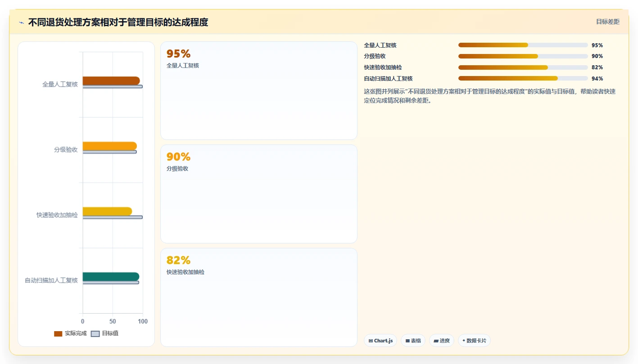Click the chart title 不同退货处理方案相对于管理目标的达成程度
This screenshot has height=364, width=638.
[x=118, y=22]
